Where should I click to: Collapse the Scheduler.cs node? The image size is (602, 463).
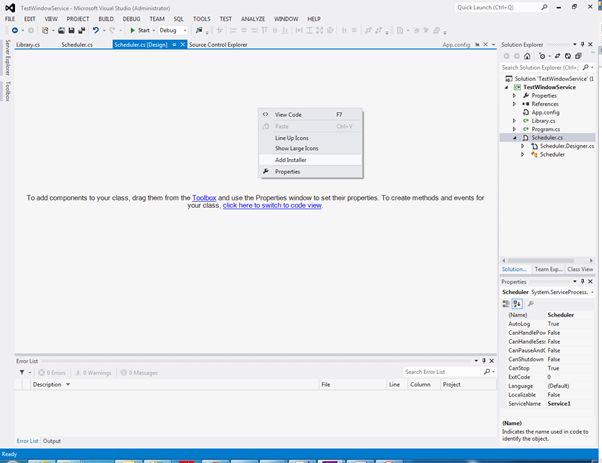click(515, 137)
